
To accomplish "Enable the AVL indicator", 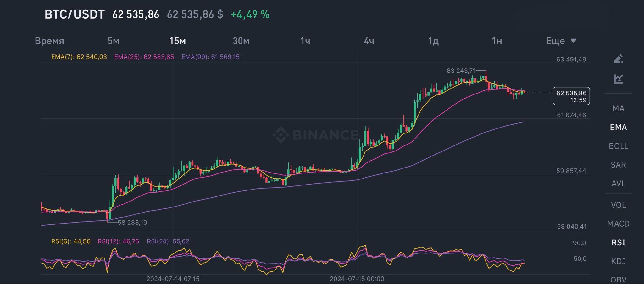I will pyautogui.click(x=618, y=183).
